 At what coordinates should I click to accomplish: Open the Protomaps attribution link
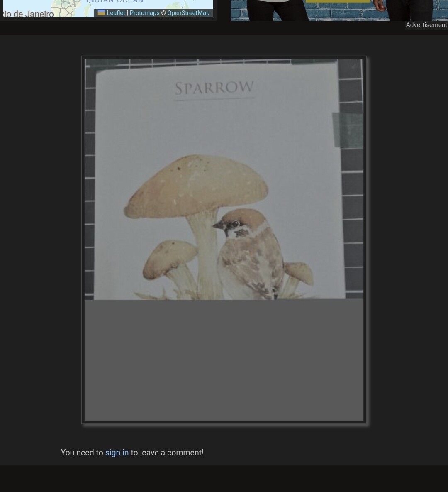click(144, 13)
